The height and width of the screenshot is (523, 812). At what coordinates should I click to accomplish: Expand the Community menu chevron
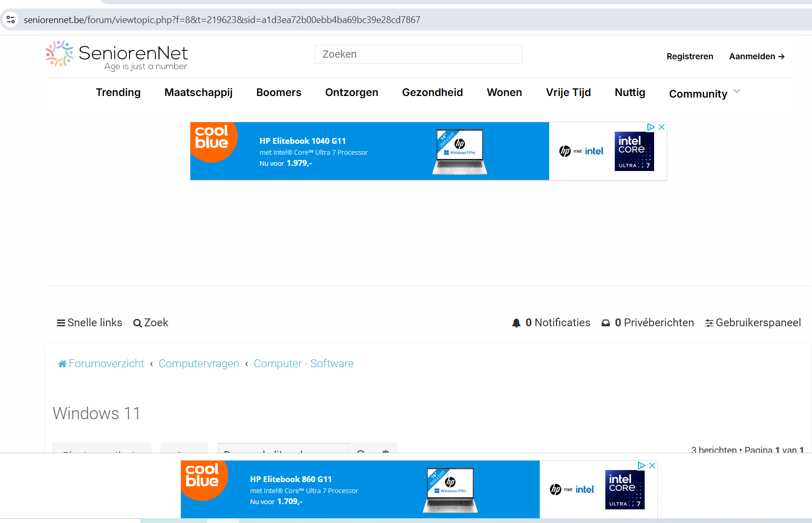pyautogui.click(x=737, y=91)
